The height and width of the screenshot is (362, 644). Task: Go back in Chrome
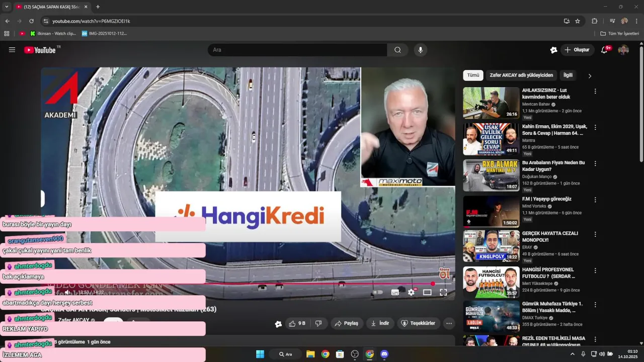(7, 21)
